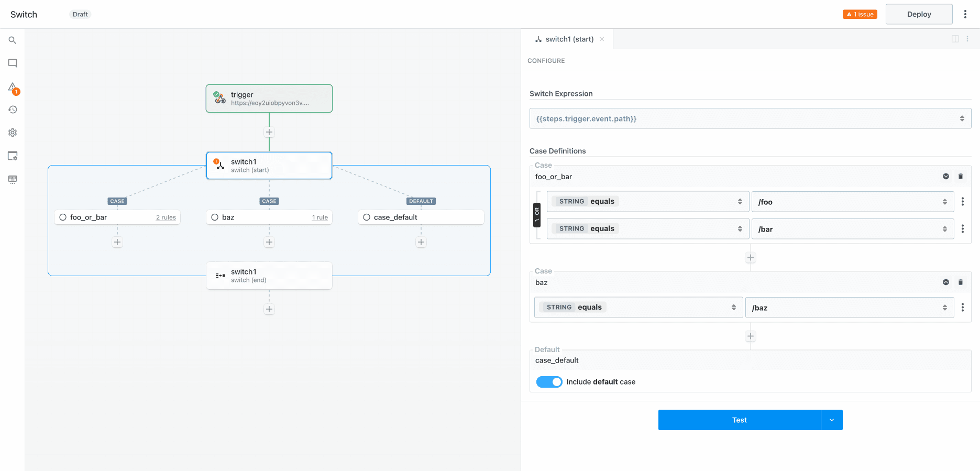Select the baz case node
The image size is (980, 471).
[269, 217]
